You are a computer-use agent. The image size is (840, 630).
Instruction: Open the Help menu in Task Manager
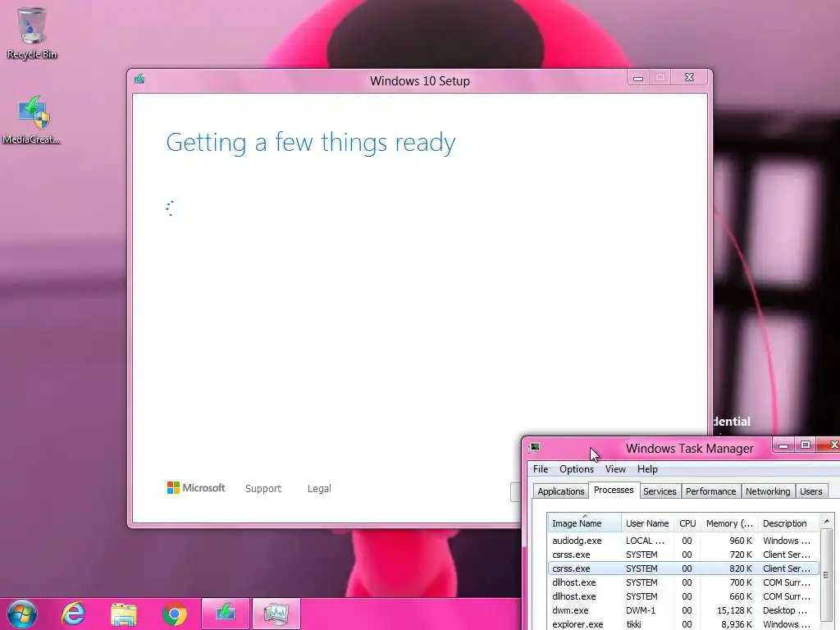click(x=647, y=468)
